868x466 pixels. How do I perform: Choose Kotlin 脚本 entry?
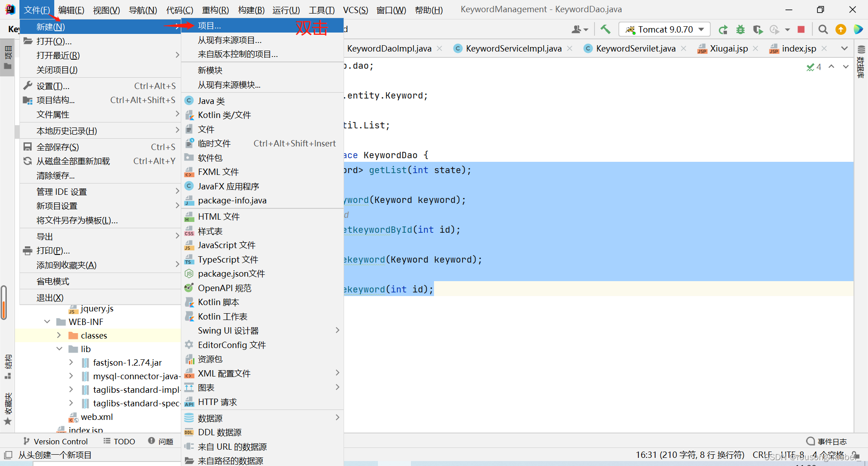pyautogui.click(x=262, y=302)
